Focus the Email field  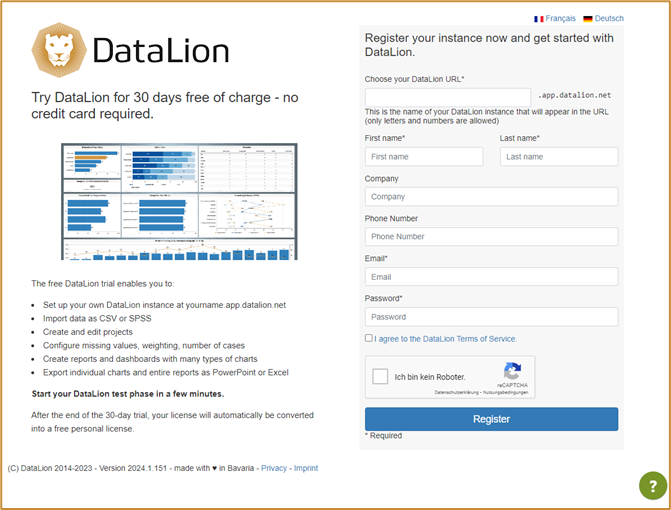pos(491,277)
